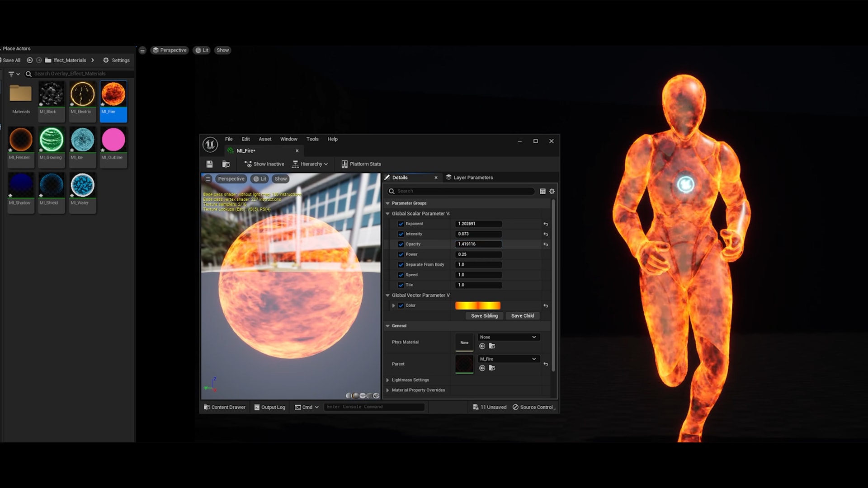Click the Details panel settings gear icon
The height and width of the screenshot is (488, 868).
coord(552,191)
